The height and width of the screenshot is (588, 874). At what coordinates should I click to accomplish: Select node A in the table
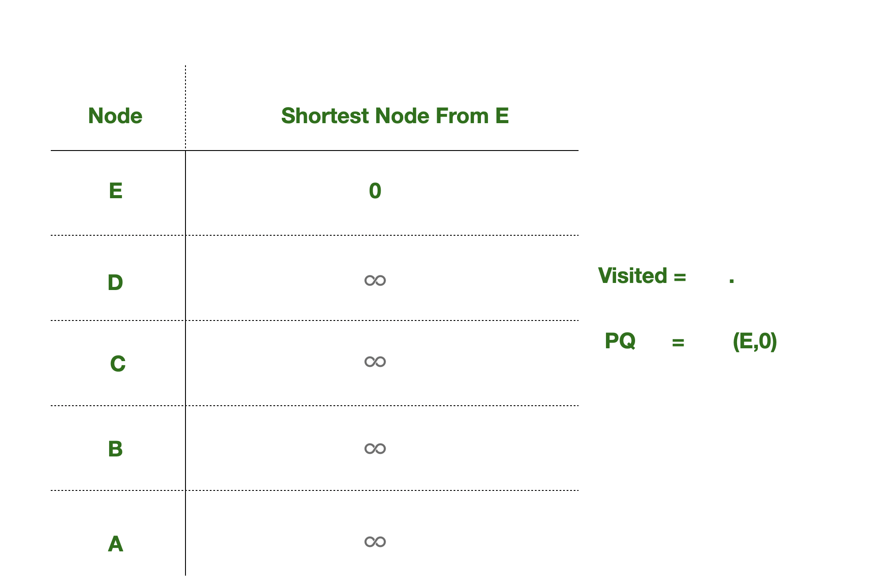pos(116,544)
